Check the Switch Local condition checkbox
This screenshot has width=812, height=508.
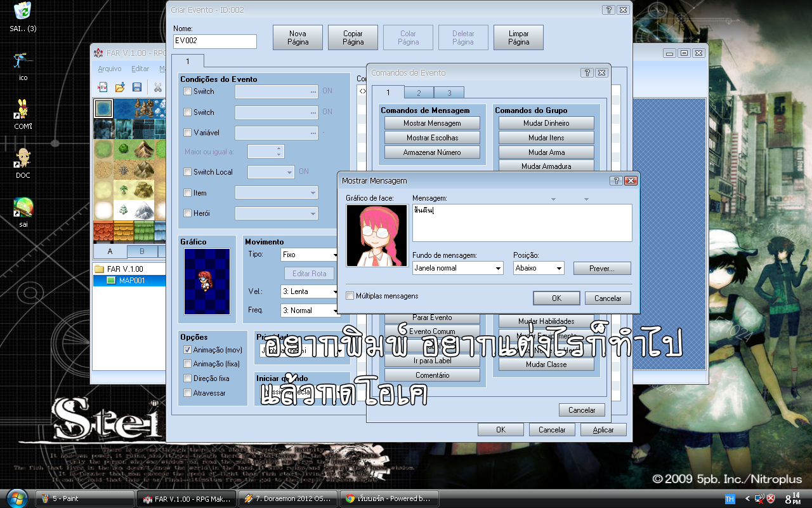[187, 172]
